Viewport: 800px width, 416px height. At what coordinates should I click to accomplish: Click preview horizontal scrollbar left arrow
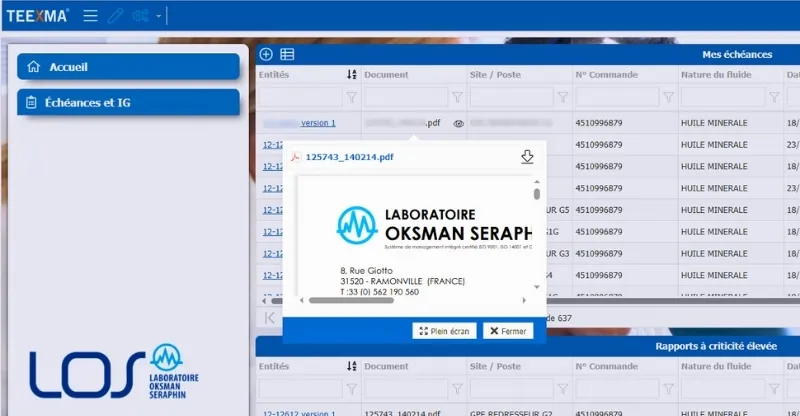click(302, 301)
